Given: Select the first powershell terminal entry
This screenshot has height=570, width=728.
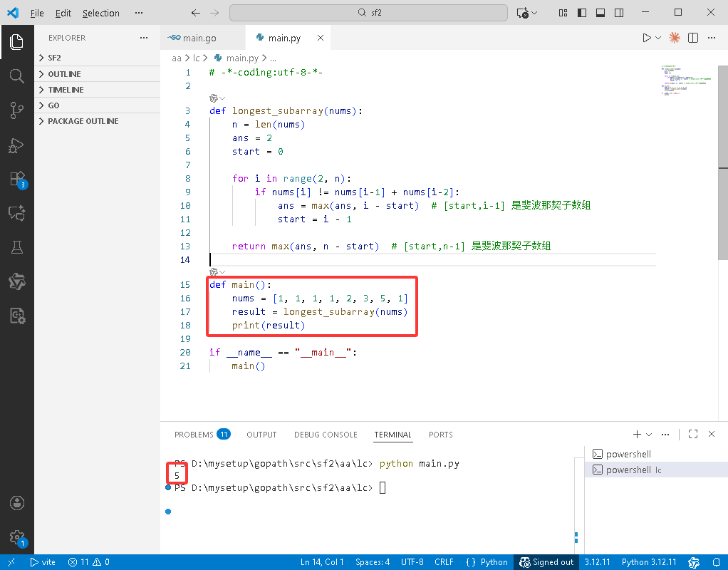Looking at the screenshot, I should pos(656,454).
